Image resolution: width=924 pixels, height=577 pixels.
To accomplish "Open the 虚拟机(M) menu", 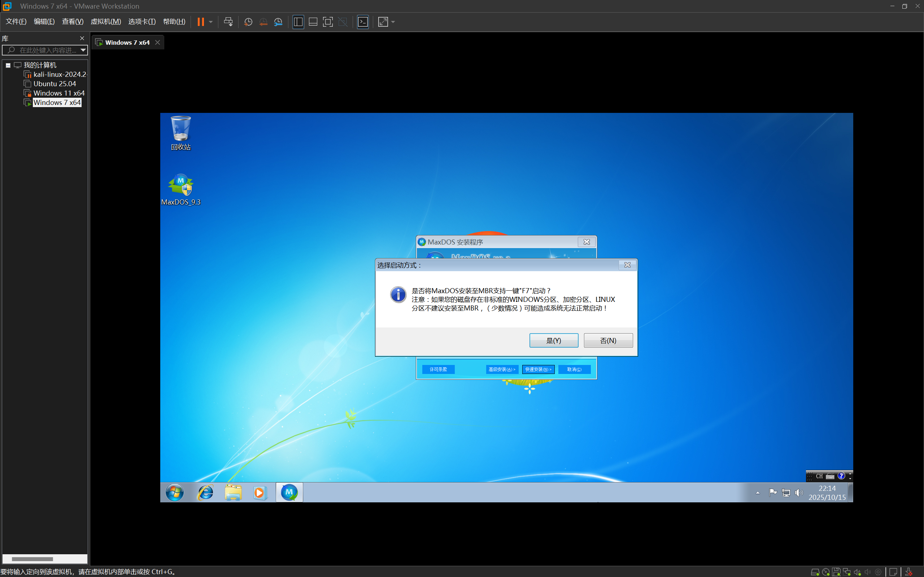I will 106,22.
